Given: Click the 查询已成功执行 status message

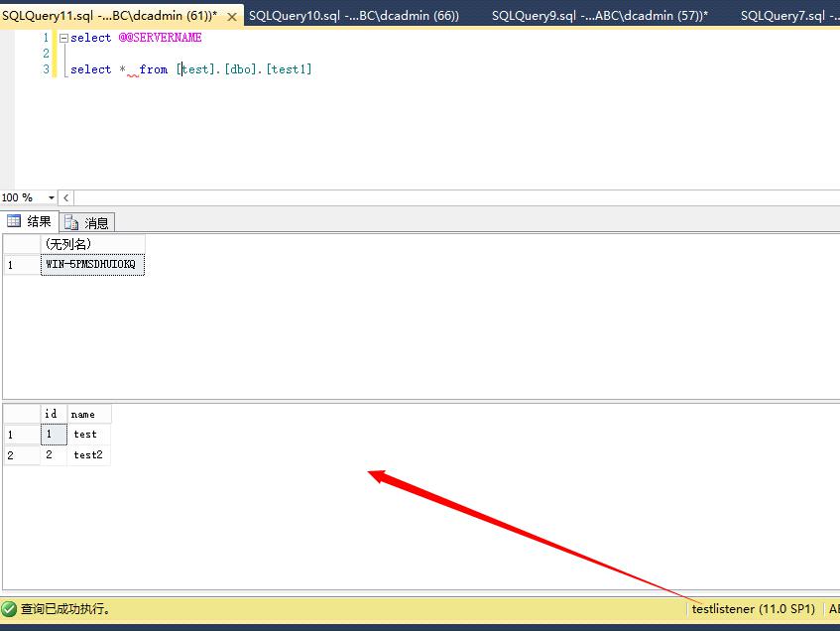Looking at the screenshot, I should tap(65, 609).
